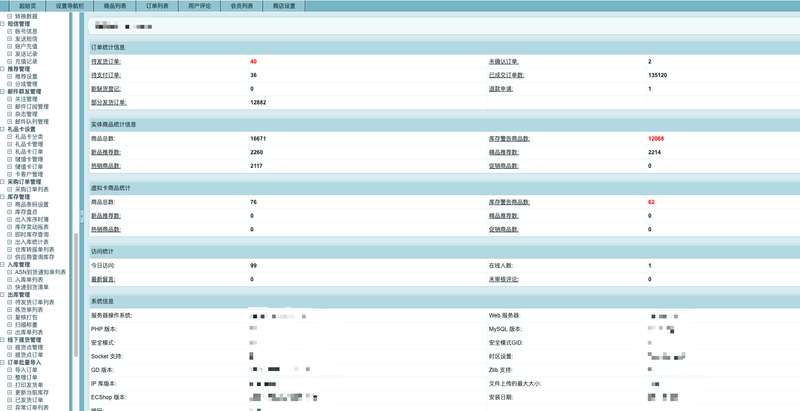Viewport: 800px width, 411px height.
Task: Click the icon beside ASN到货通知单列表
Action: point(9,272)
